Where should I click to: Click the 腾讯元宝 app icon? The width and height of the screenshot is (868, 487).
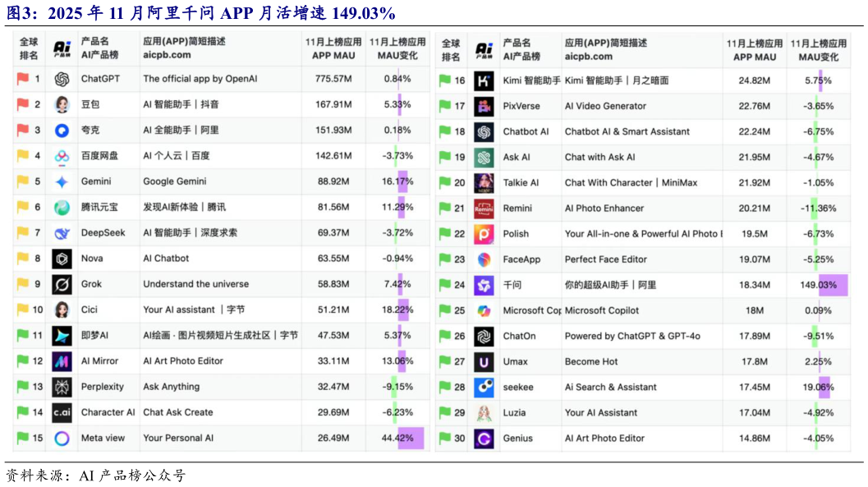coord(62,208)
